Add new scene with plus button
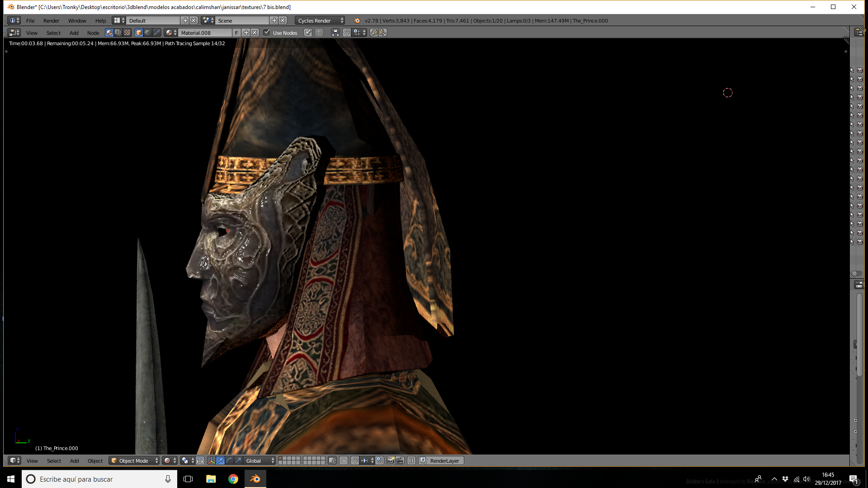 pos(274,20)
